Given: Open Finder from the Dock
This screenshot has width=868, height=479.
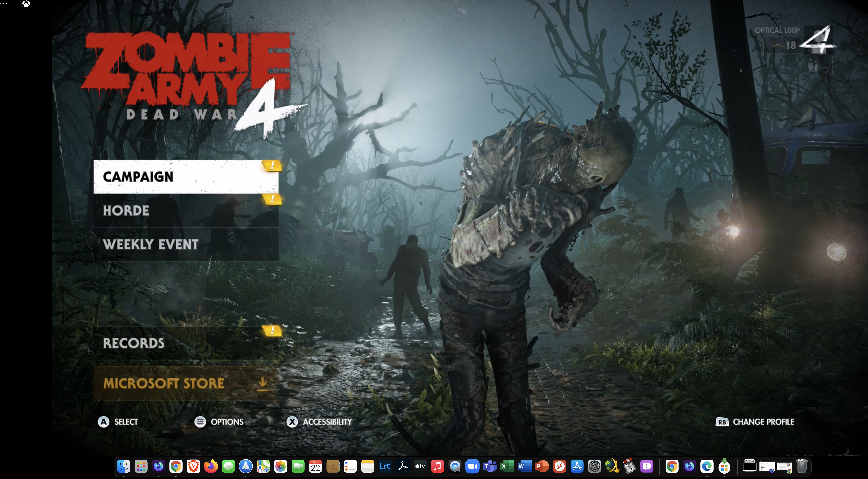Looking at the screenshot, I should pyautogui.click(x=124, y=467).
